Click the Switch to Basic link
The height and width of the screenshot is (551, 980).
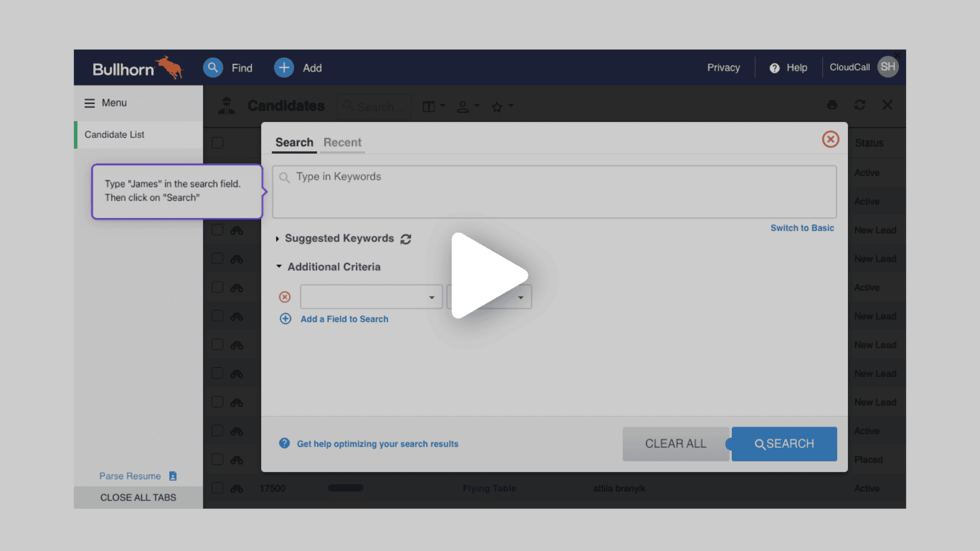coord(802,228)
